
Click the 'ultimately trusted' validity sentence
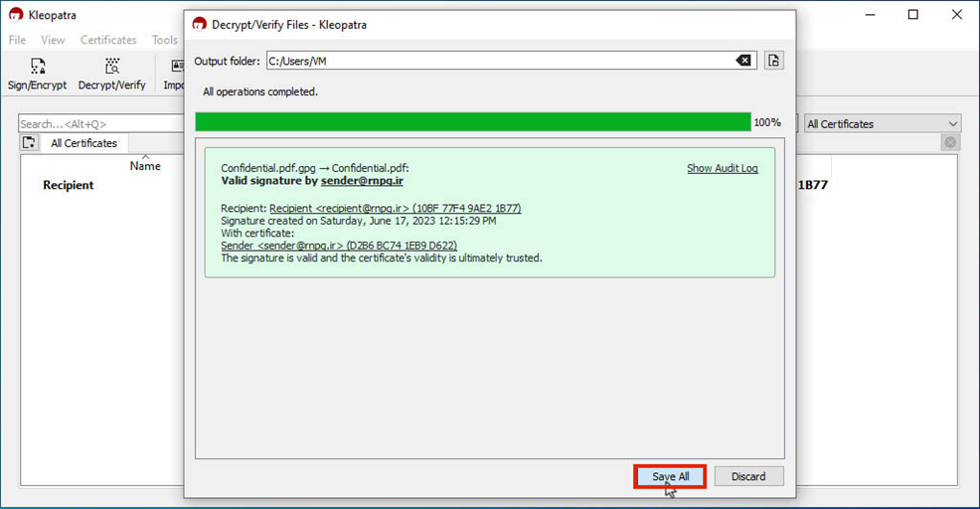coord(382,257)
